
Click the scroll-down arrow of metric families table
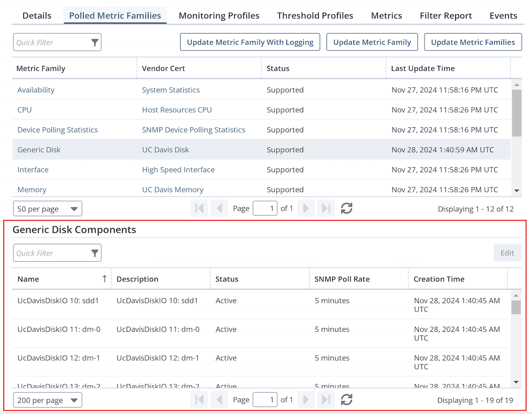click(516, 191)
